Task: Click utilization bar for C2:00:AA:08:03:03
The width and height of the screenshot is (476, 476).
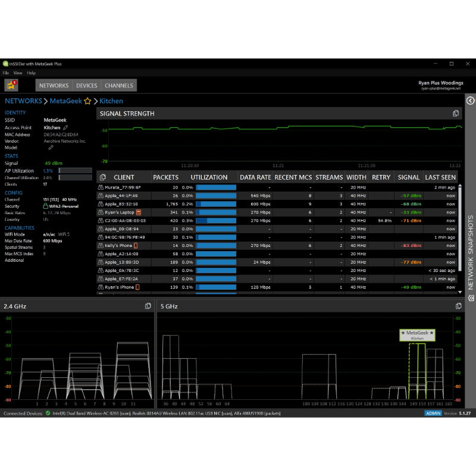Action: [x=216, y=221]
